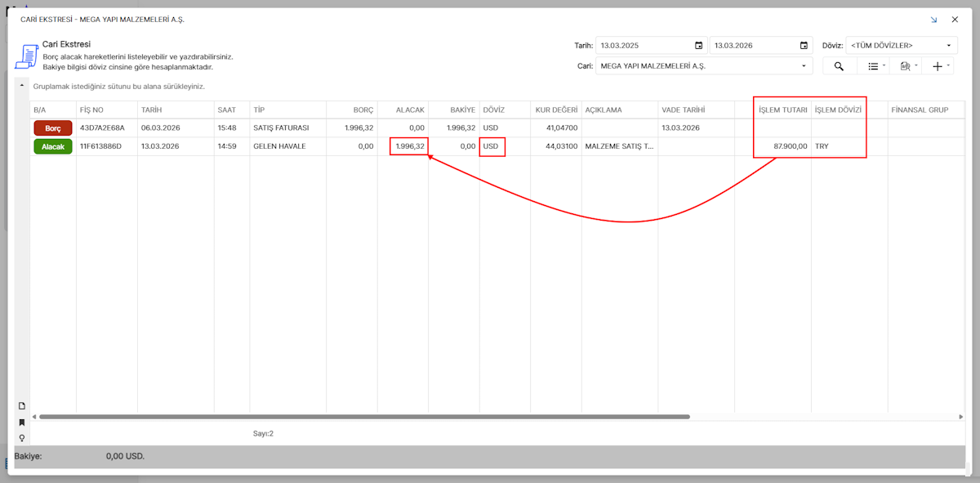The image size is (980, 483).
Task: Collapse the grouping panel arrow
Action: click(x=22, y=85)
